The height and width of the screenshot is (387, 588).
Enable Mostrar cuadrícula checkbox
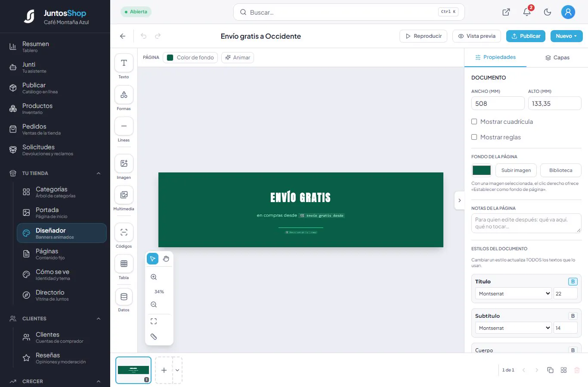[474, 122]
